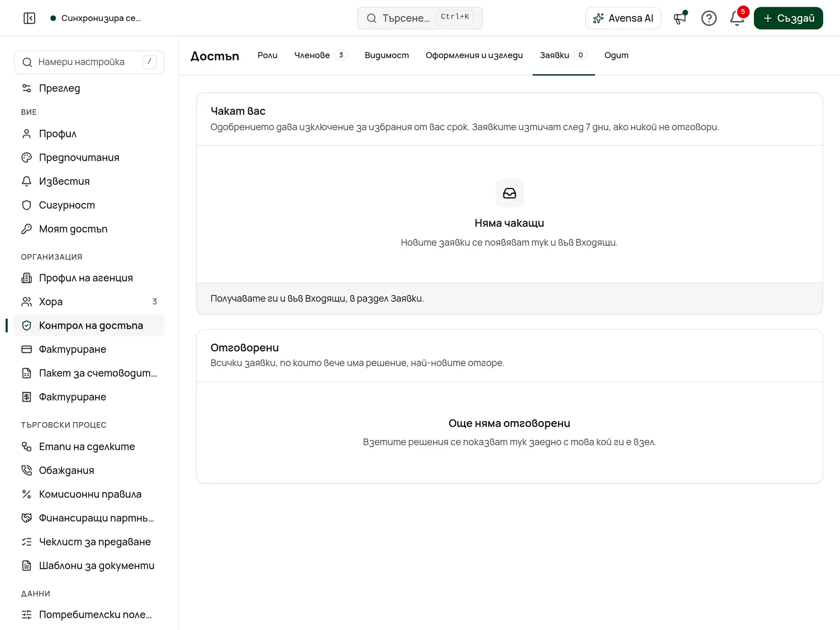Screen dimensions: 840x630
Task: Open Потребителски полета sidebar item
Action: [89, 615]
